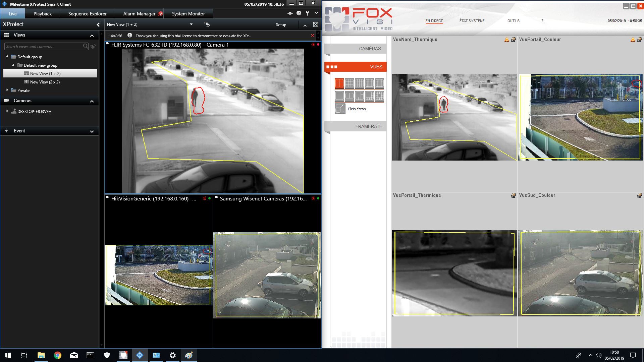Screen dimensions: 644x362
Task: Click the alarm bell on VuePortail_Couleur
Action: (633, 40)
